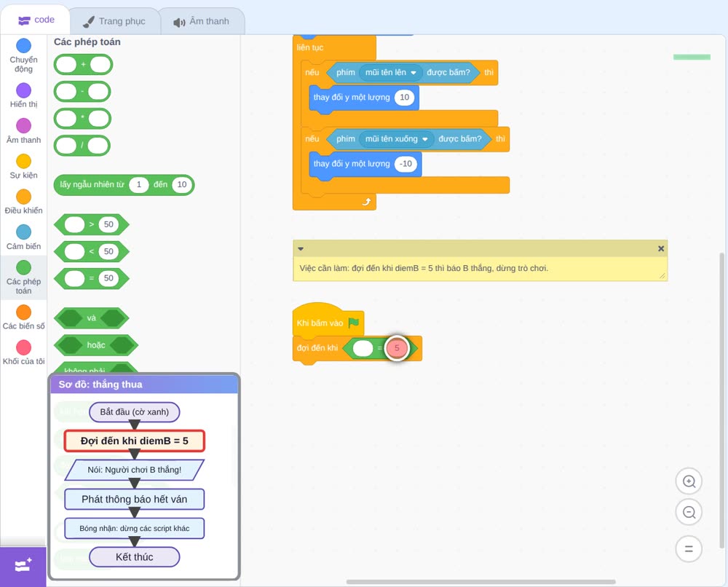Viewport: 728px width, 587px height.
Task: Pick the lấy ngẫu nhiên từ block
Action: pos(124,185)
